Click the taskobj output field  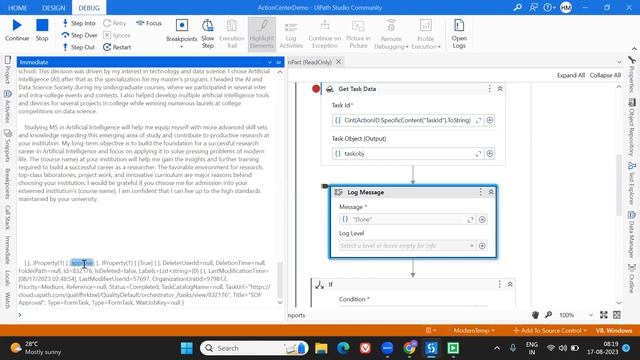(407, 154)
